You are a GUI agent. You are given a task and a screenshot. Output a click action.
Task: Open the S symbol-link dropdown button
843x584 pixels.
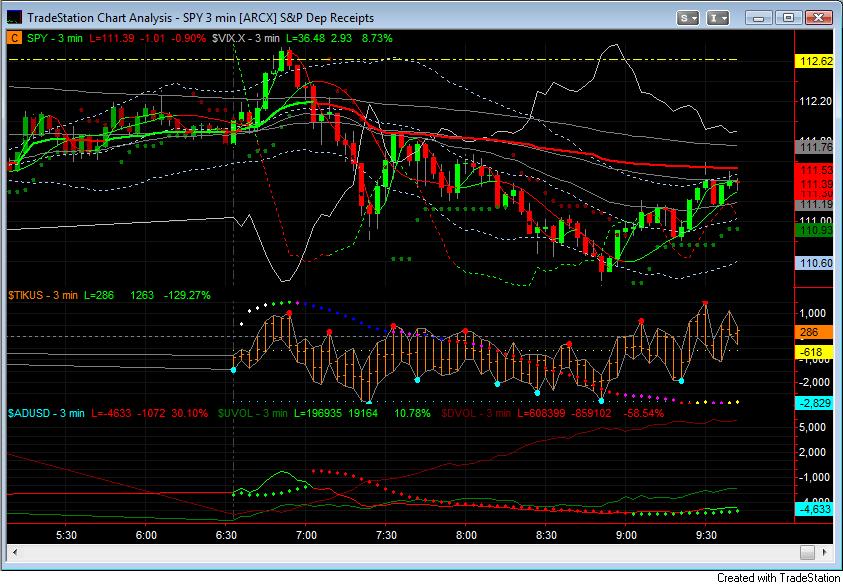[x=688, y=18]
